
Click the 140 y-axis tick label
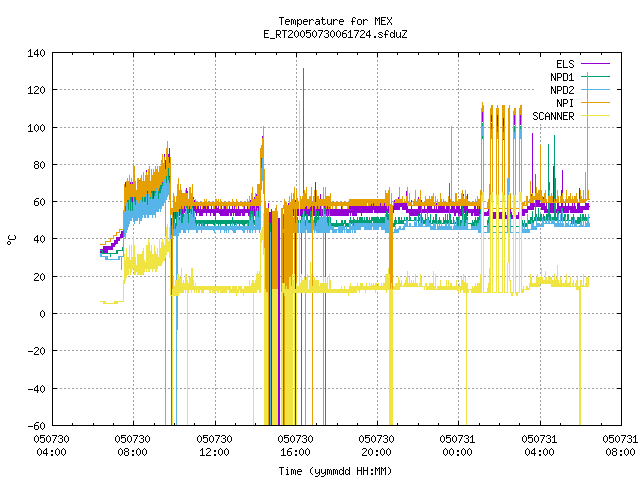click(36, 53)
